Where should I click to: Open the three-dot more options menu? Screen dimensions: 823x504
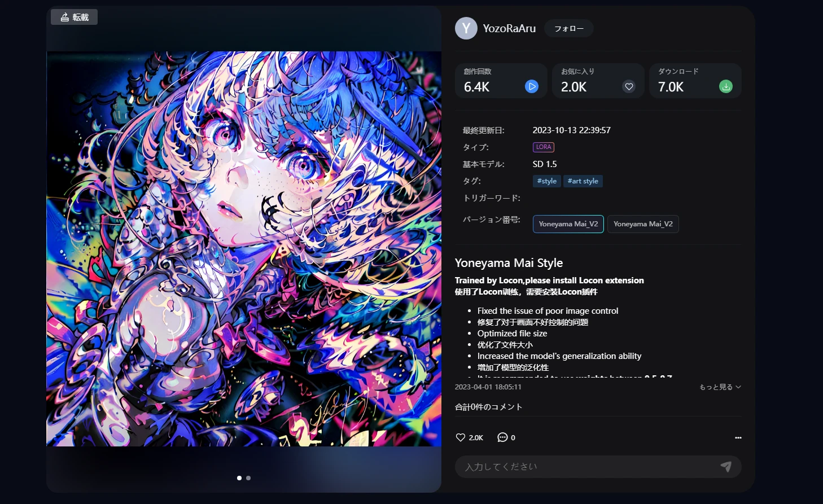point(738,437)
